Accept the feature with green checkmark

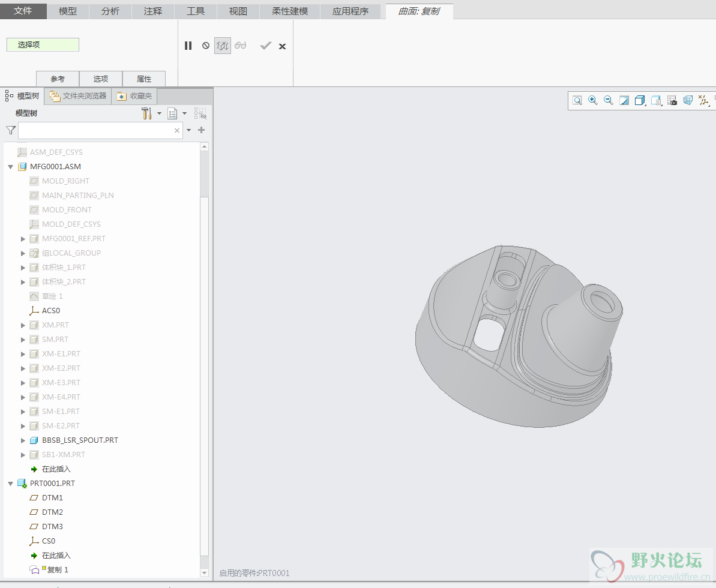(265, 46)
